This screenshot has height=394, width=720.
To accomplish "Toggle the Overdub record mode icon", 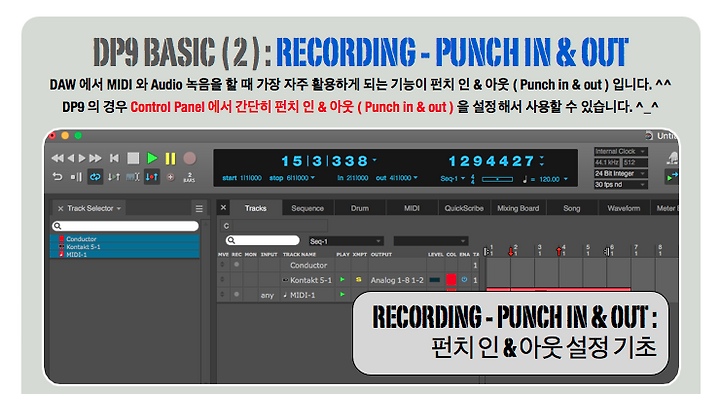I will pos(170,177).
